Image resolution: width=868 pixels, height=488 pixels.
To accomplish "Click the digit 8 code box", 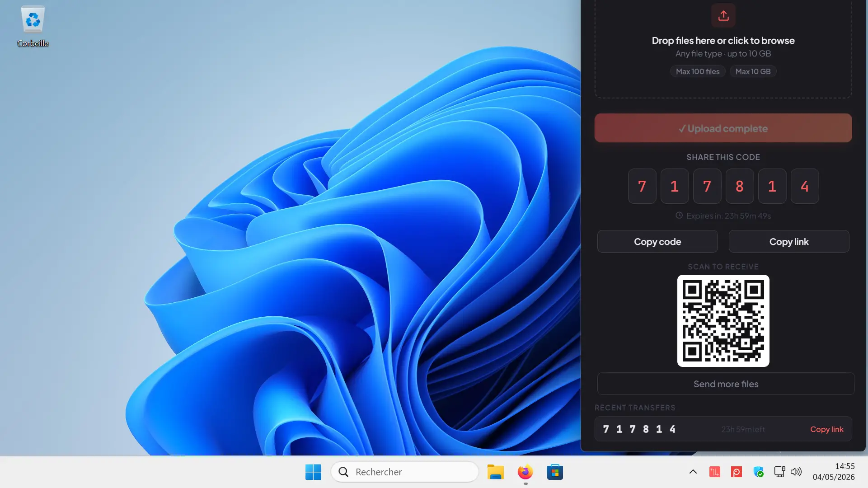I will (x=740, y=186).
